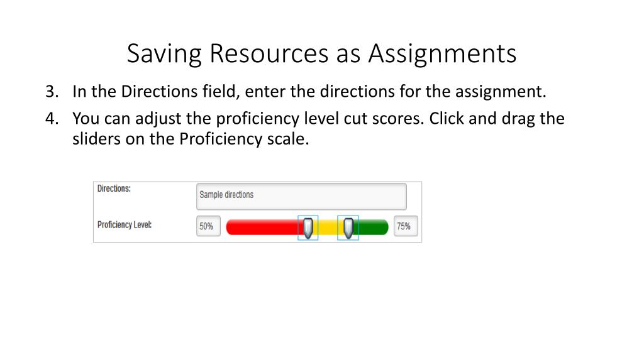Click the "Proficiency Level:" label

[125, 225]
